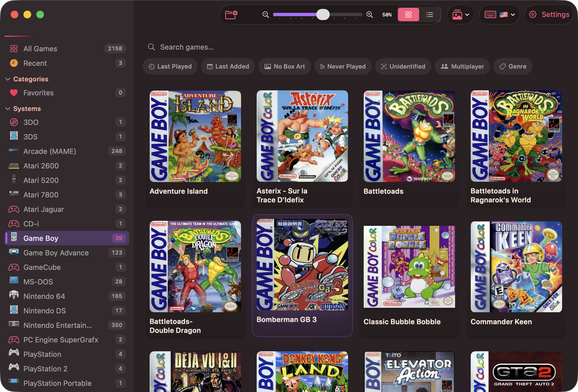Select the Asterix Sur la Trace D'Idefix cover

coord(302,137)
